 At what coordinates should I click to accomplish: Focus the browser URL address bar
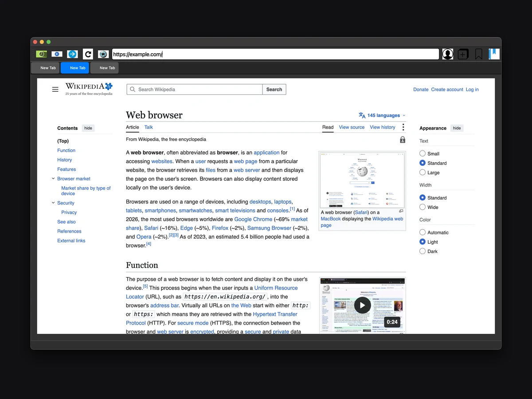[x=275, y=54]
